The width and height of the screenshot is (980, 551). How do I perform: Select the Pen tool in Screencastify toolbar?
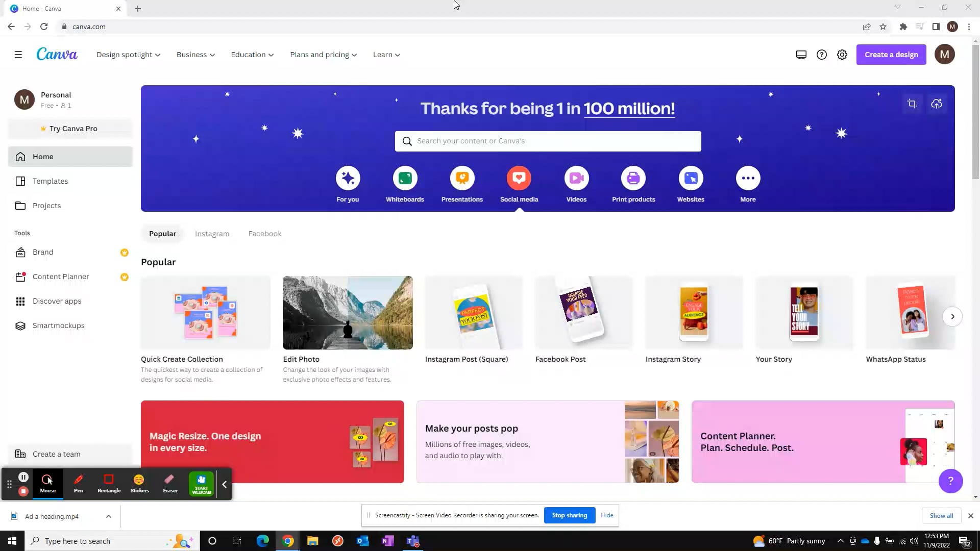[x=78, y=484]
